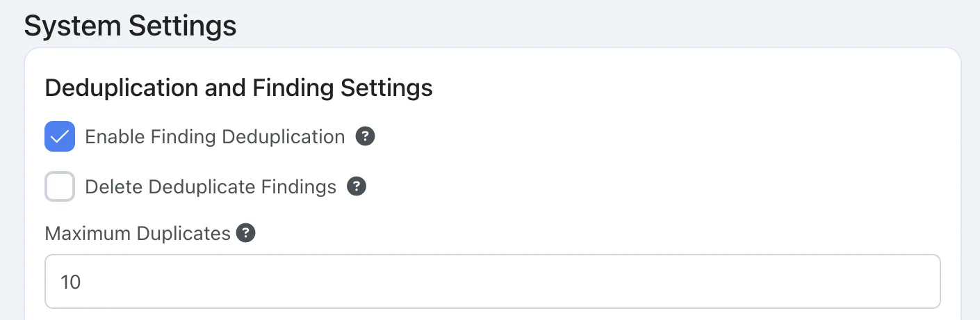This screenshot has width=980, height=320.
Task: Focus the Maximum Duplicates input field
Action: point(492,282)
